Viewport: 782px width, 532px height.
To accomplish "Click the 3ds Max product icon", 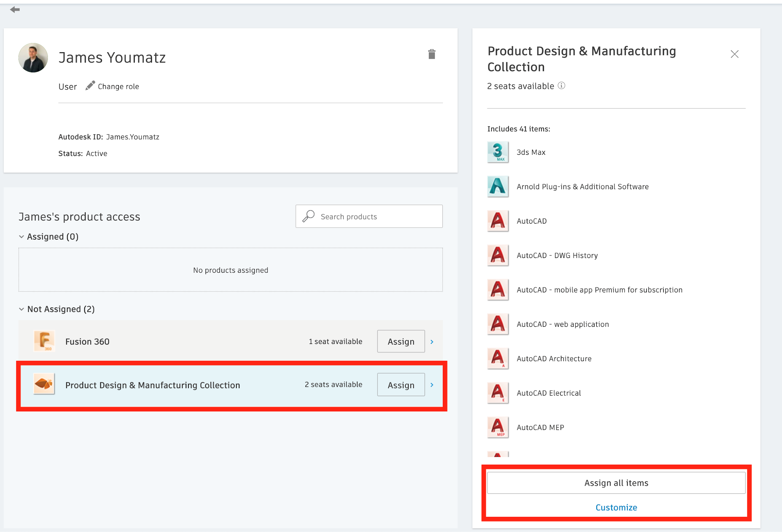I will coord(498,152).
